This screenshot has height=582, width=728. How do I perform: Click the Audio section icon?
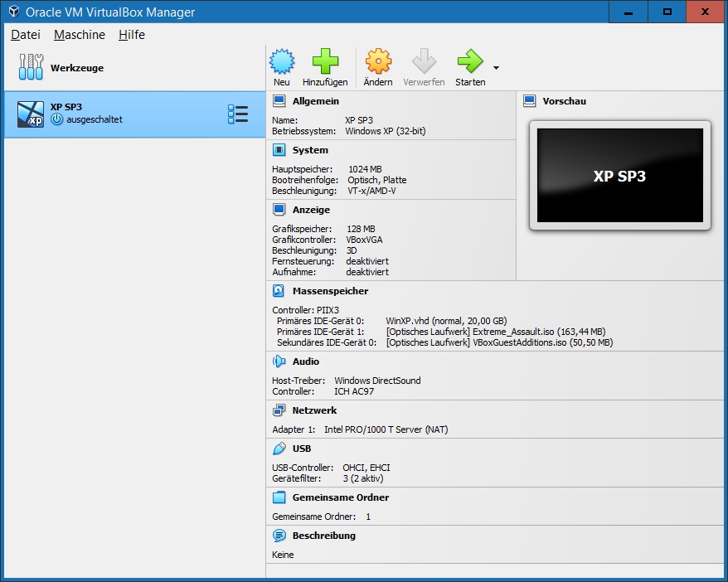(x=279, y=361)
